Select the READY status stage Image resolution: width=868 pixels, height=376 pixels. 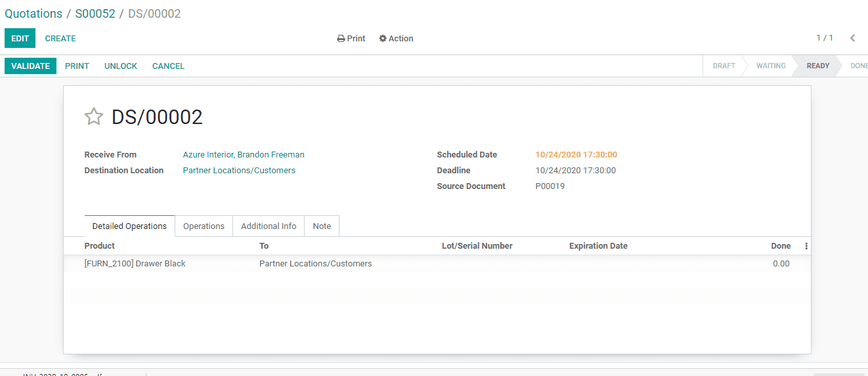click(x=818, y=66)
